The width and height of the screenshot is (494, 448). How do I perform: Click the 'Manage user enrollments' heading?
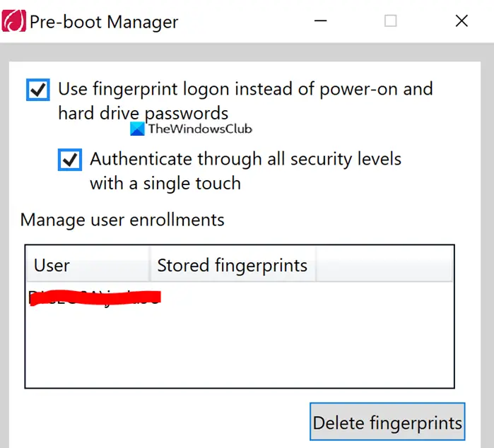pos(122,220)
